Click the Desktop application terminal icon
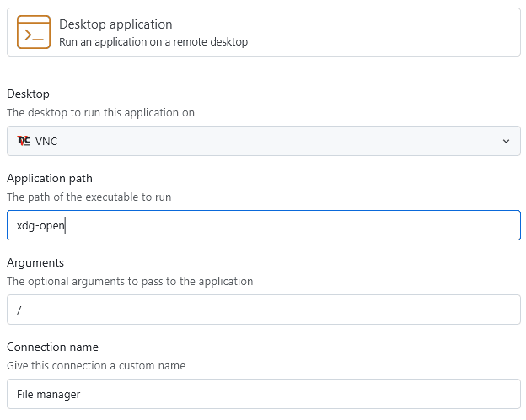 pos(34,33)
